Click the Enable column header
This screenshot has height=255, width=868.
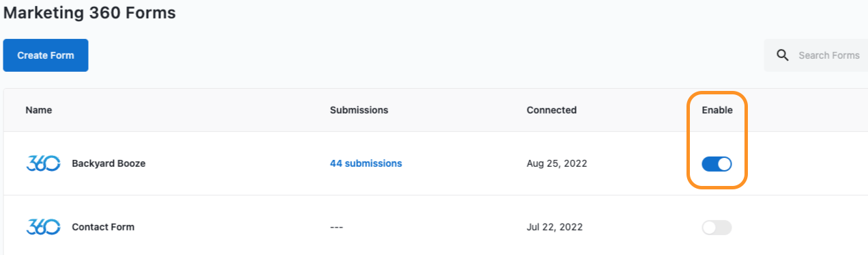click(717, 110)
